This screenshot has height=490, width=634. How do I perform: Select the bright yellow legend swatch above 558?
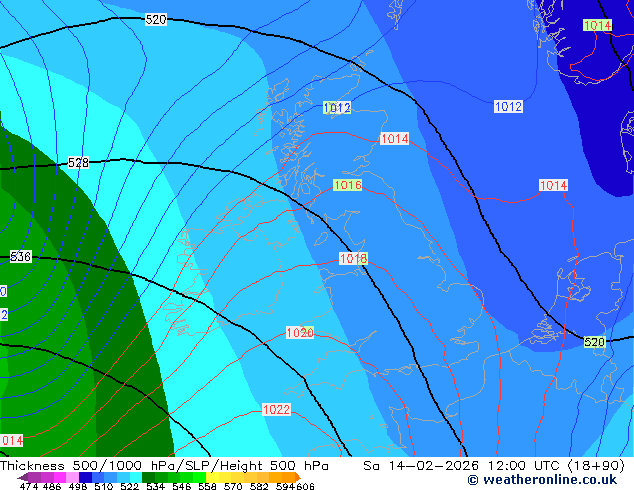pos(212,477)
